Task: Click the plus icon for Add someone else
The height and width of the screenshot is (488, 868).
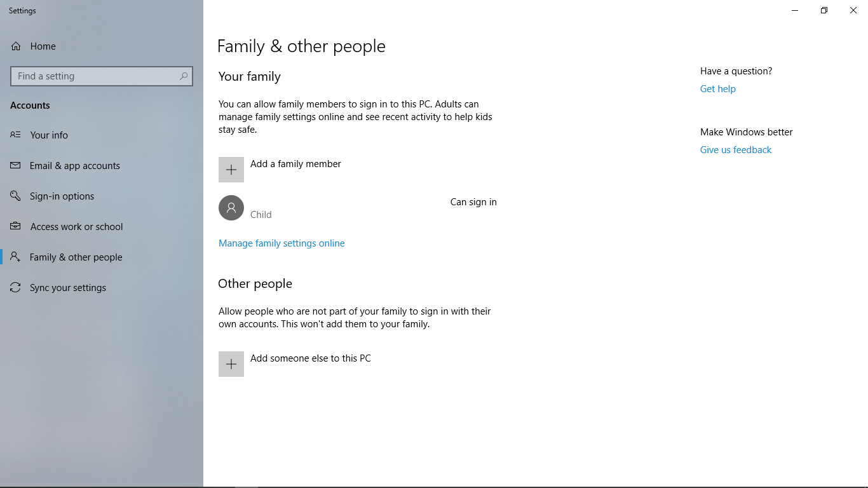Action: (231, 364)
